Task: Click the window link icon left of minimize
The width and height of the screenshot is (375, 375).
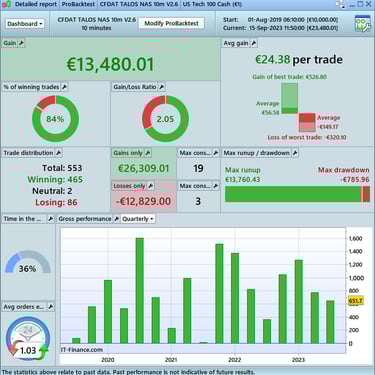Action: point(341,4)
